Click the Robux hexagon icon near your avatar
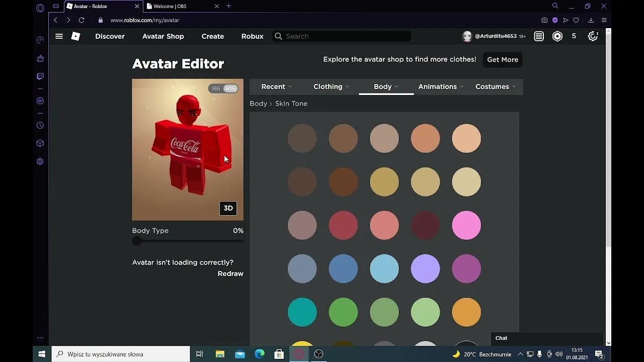 [x=557, y=36]
